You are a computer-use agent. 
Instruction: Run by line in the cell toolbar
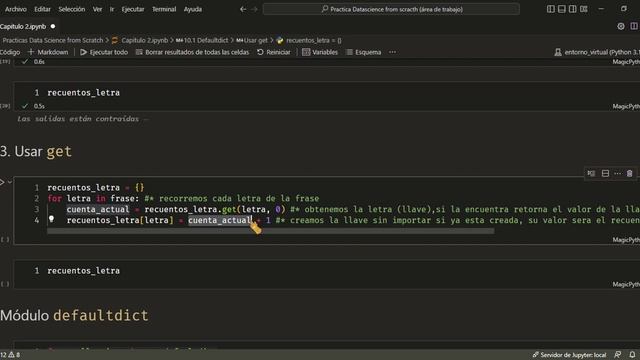point(591,173)
